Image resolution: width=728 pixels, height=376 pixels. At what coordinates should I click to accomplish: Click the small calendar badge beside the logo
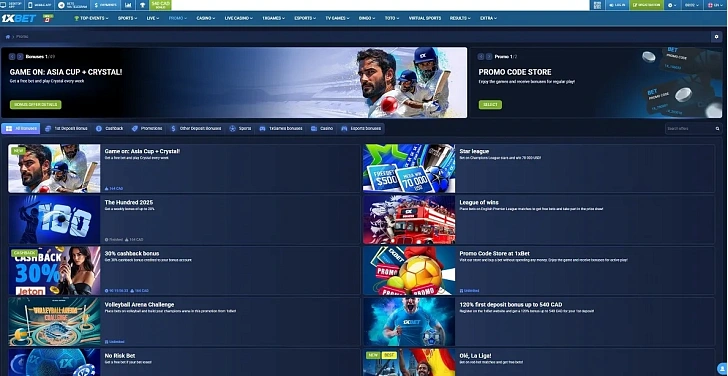pyautogui.click(x=48, y=18)
